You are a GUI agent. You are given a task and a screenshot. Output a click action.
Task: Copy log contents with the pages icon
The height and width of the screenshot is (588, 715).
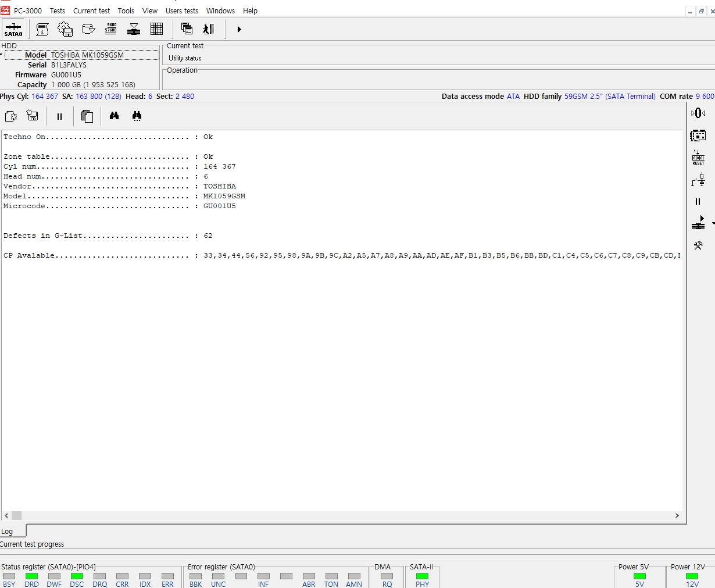coord(87,116)
